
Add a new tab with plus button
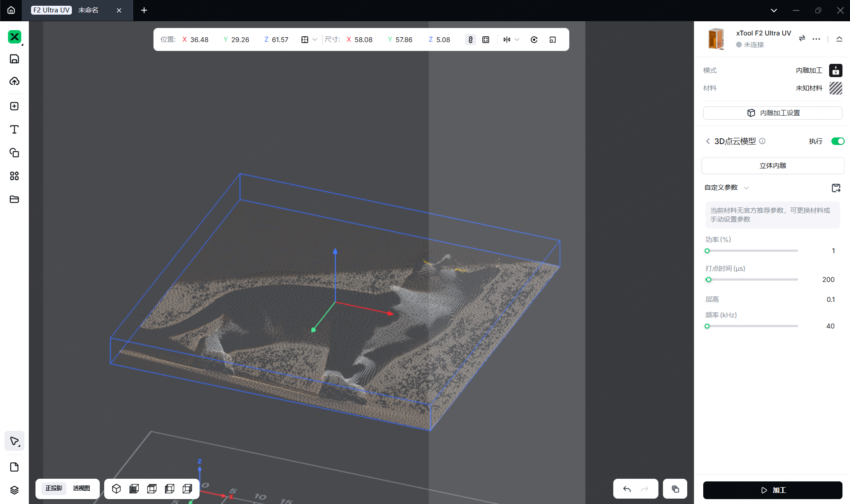pyautogui.click(x=144, y=10)
